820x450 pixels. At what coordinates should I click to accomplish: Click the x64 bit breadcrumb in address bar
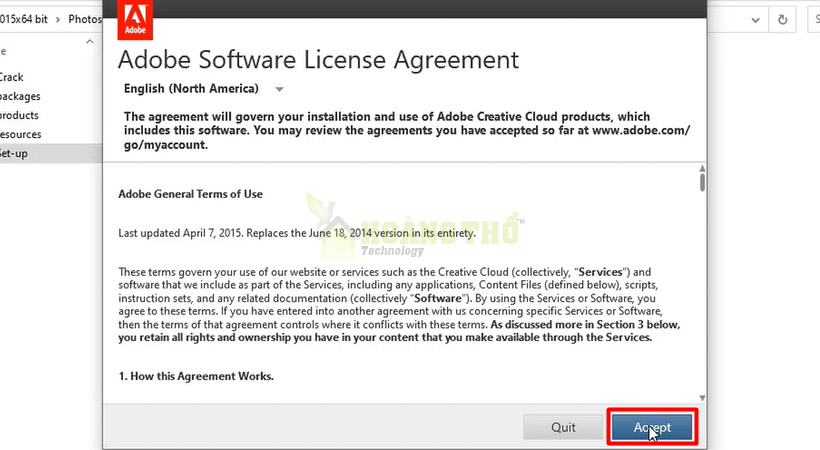(24, 19)
